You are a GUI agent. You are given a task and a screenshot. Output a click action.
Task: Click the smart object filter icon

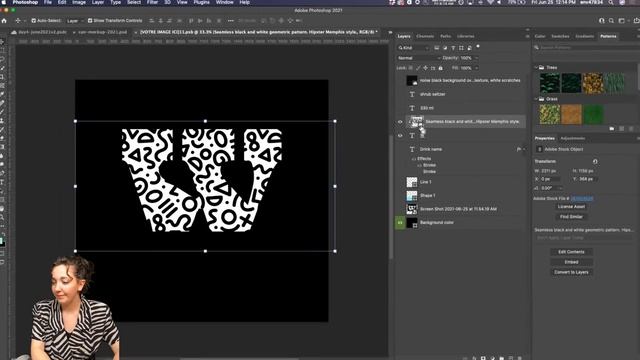[x=469, y=48]
